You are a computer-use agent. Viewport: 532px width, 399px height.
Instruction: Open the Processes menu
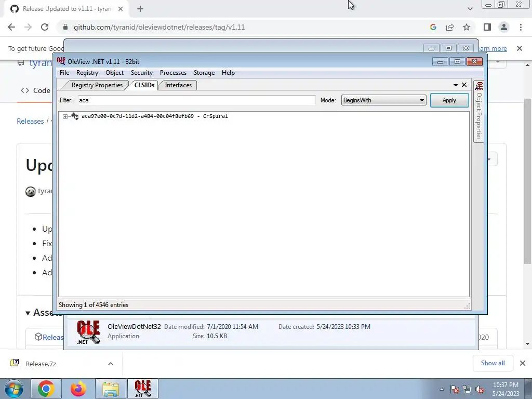click(x=173, y=73)
